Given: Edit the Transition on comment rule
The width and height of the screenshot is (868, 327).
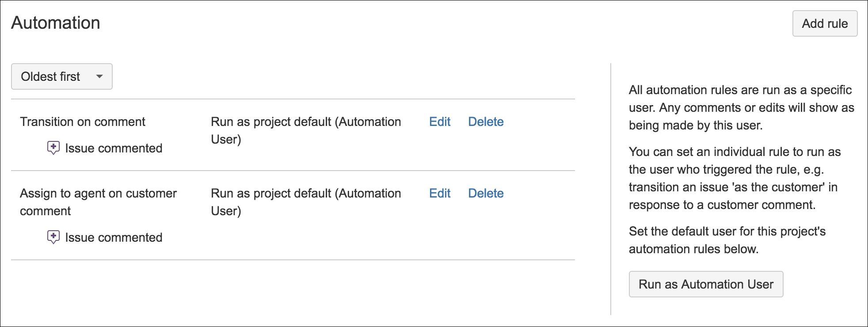Looking at the screenshot, I should pyautogui.click(x=440, y=122).
